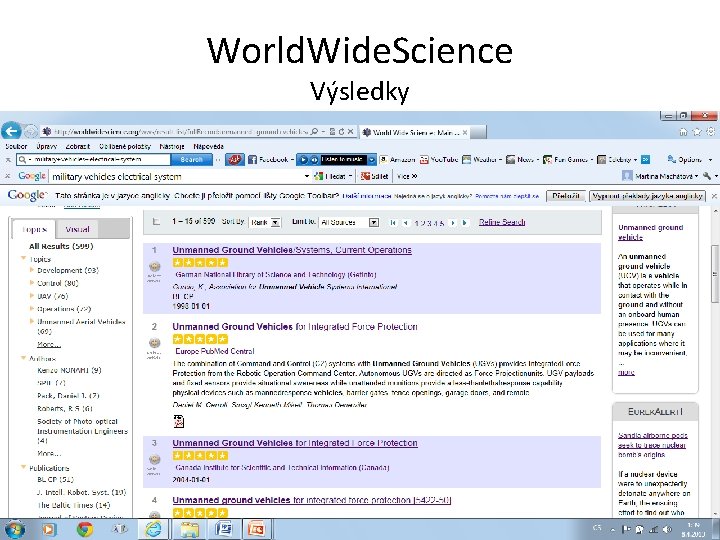This screenshot has width=720, height=540.
Task: Open the Word taskbar icon
Action: (224, 529)
